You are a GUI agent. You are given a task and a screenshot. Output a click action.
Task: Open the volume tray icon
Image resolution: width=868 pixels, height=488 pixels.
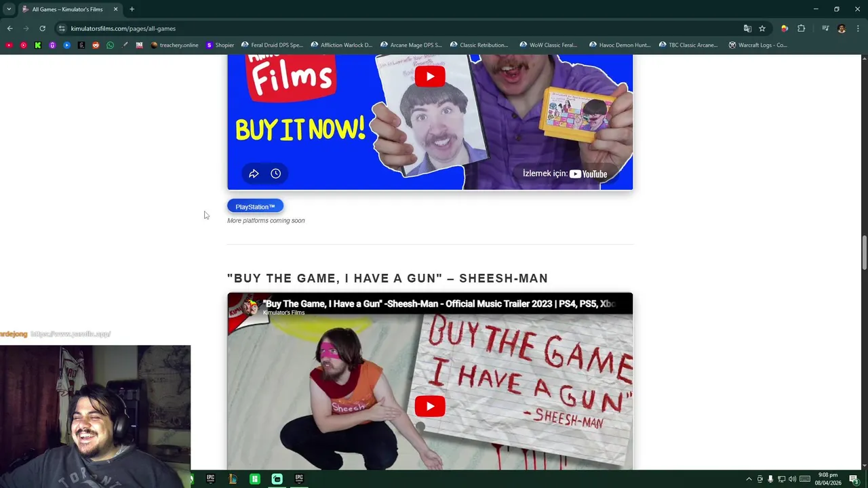coord(792,479)
